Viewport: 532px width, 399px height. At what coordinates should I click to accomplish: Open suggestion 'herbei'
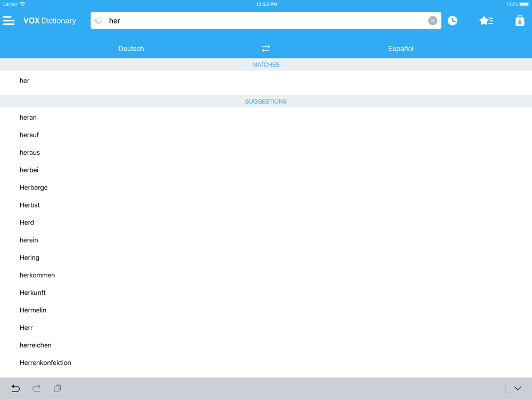pos(265,170)
